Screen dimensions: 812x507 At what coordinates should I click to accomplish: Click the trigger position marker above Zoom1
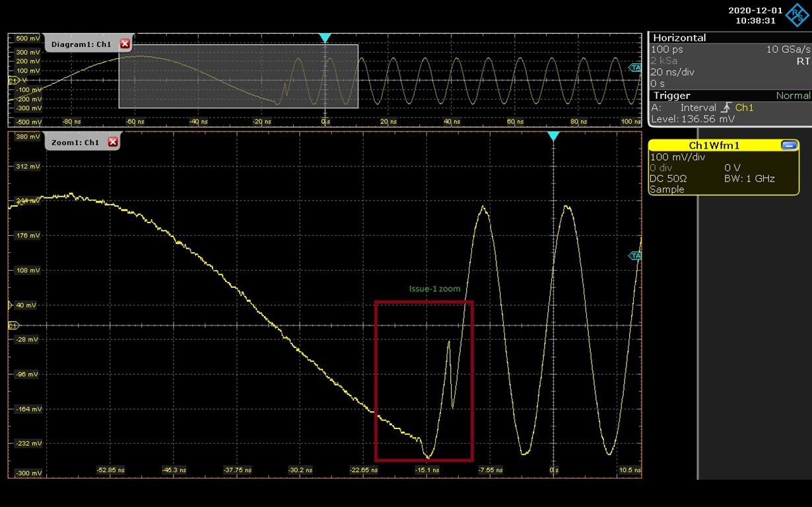click(x=553, y=136)
